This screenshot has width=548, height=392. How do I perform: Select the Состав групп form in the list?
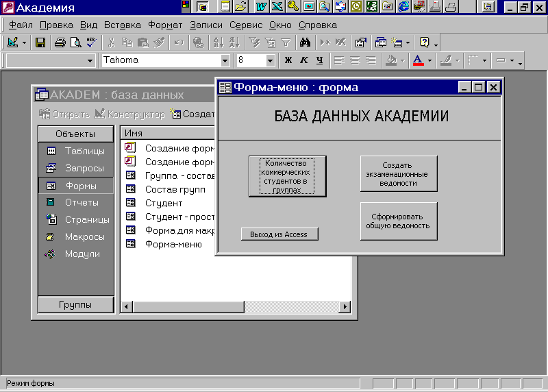coord(165,190)
